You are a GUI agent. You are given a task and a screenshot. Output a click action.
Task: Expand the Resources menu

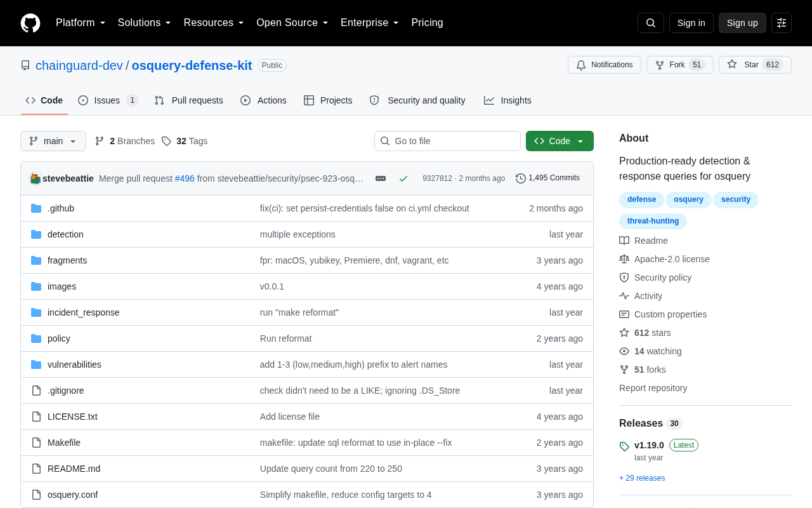(x=214, y=23)
